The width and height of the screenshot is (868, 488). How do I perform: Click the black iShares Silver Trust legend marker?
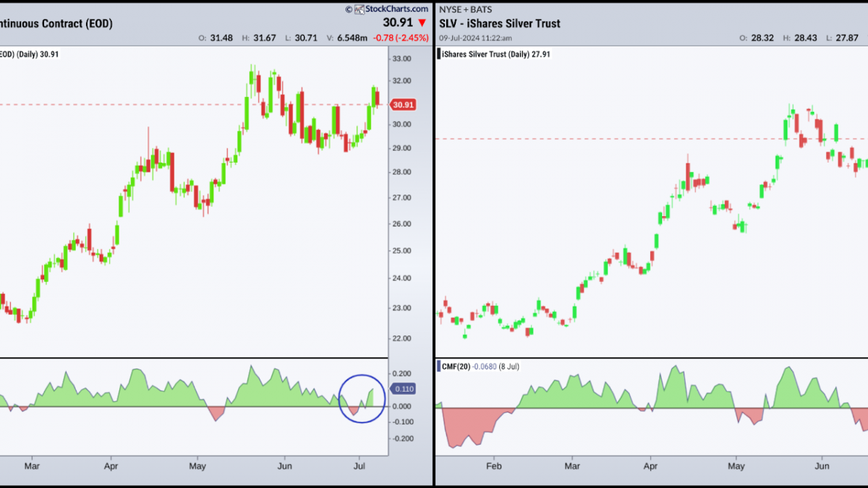coord(438,53)
